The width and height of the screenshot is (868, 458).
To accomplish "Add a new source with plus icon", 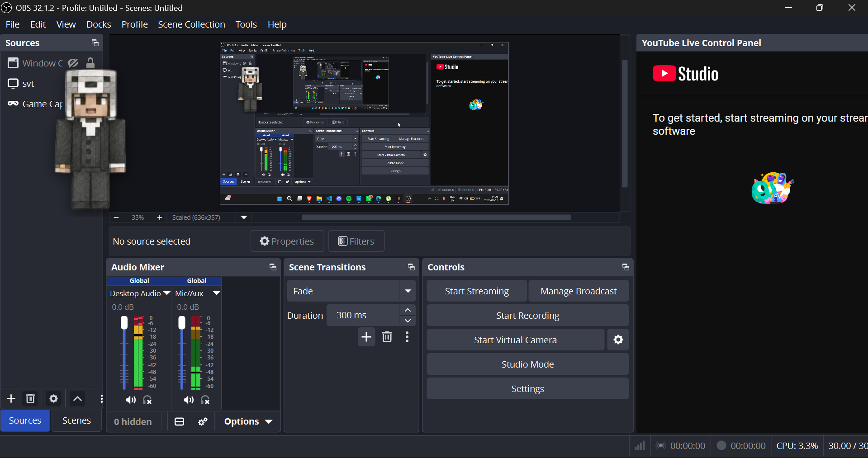I will (11, 399).
